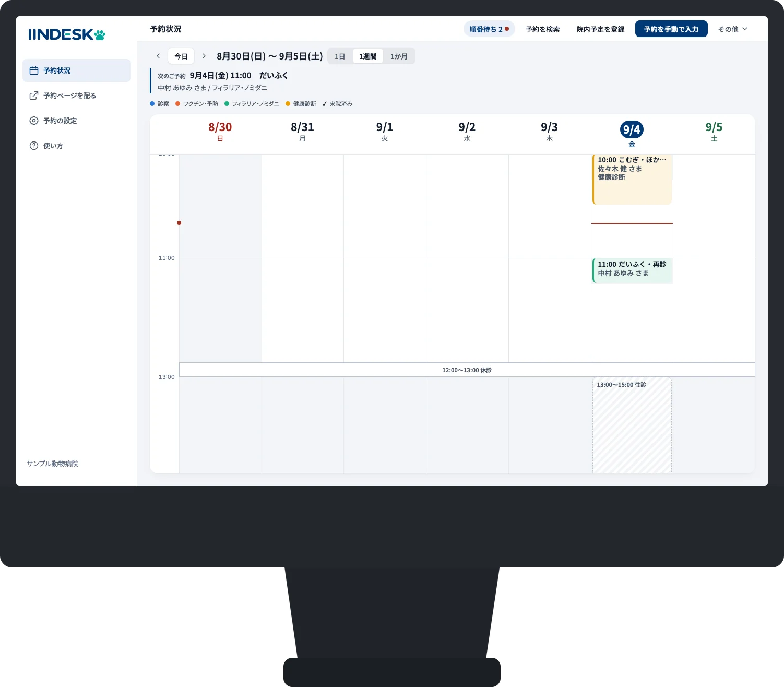Viewport: 784px width, 687px height.
Task: Switch calendar to 1週間 view
Action: pyautogui.click(x=368, y=56)
